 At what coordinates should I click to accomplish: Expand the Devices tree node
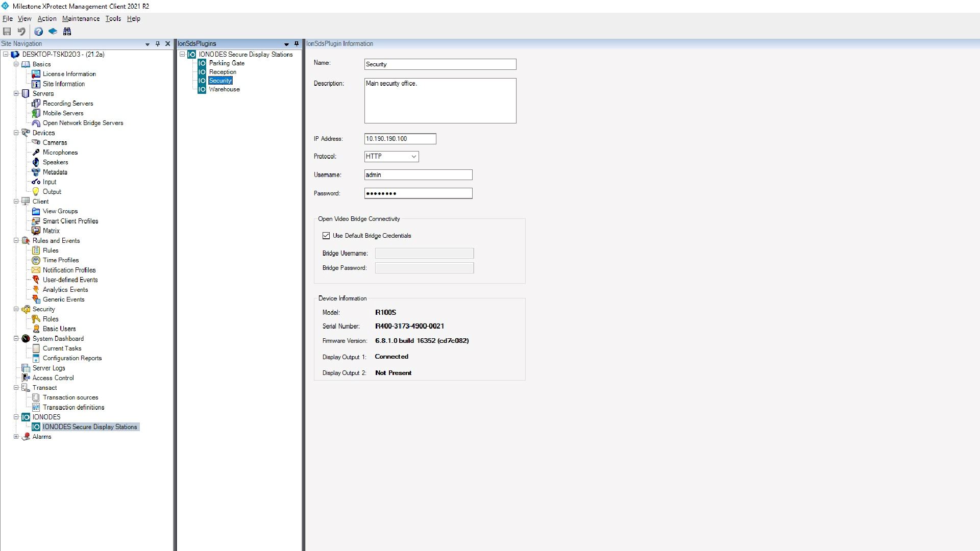pyautogui.click(x=15, y=133)
